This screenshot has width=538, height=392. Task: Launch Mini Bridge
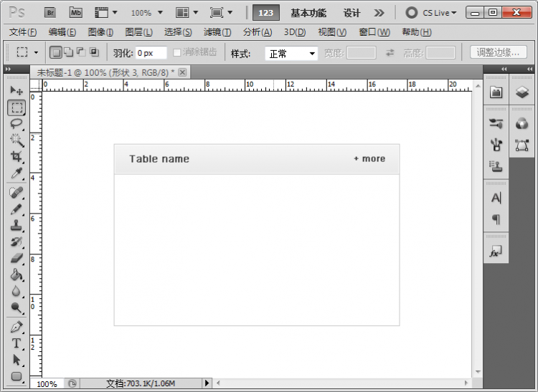[x=75, y=13]
